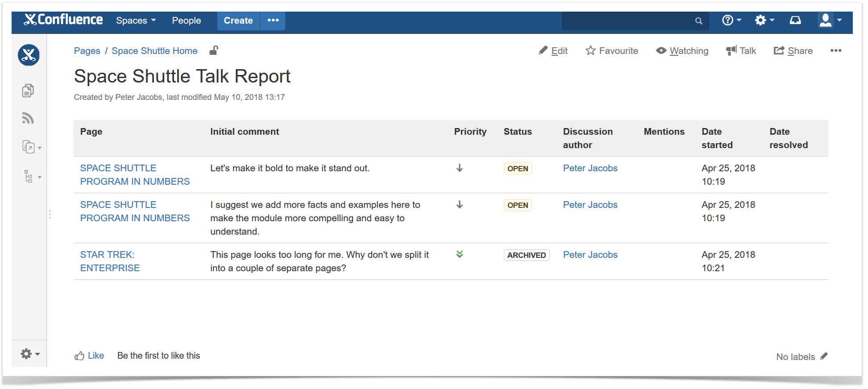Go to Space Shuttle Home breadcrumb
This screenshot has height=389, width=868.
click(154, 51)
